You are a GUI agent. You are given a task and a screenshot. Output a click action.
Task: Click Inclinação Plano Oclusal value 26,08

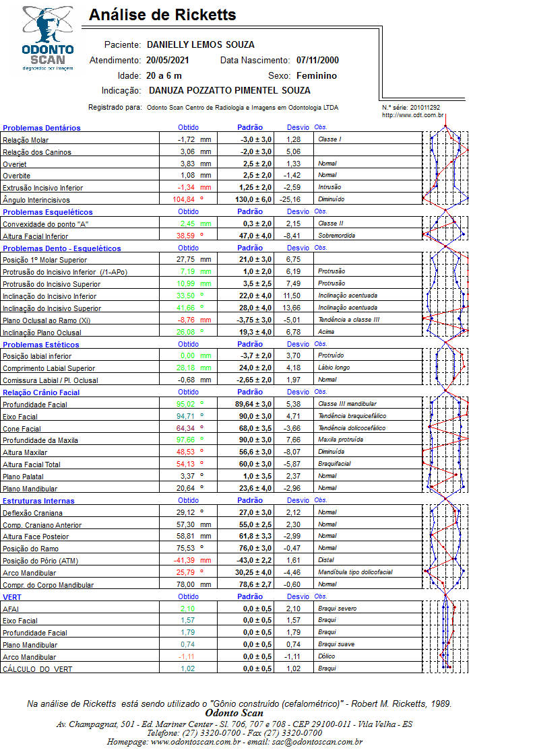(186, 332)
